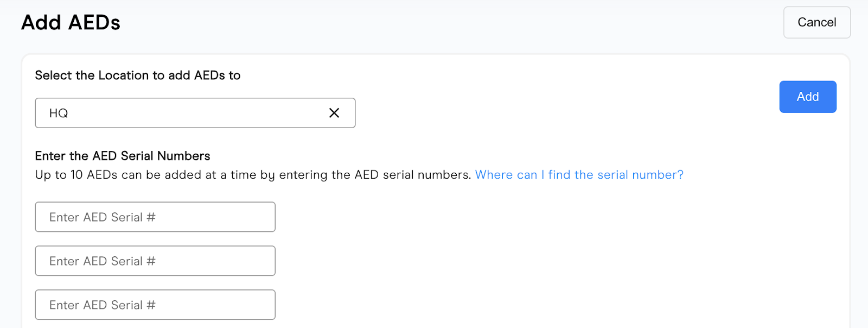868x328 pixels.
Task: Click the Select the Location label
Action: [137, 75]
